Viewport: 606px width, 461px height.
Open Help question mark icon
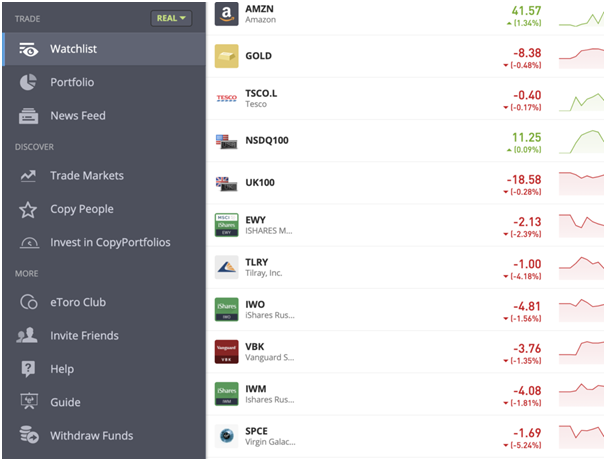point(28,369)
